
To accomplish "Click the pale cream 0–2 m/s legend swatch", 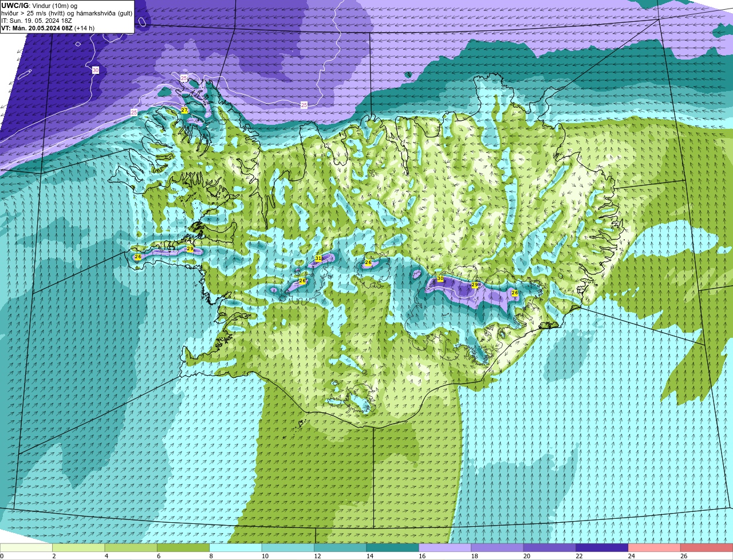I will (x=26, y=547).
